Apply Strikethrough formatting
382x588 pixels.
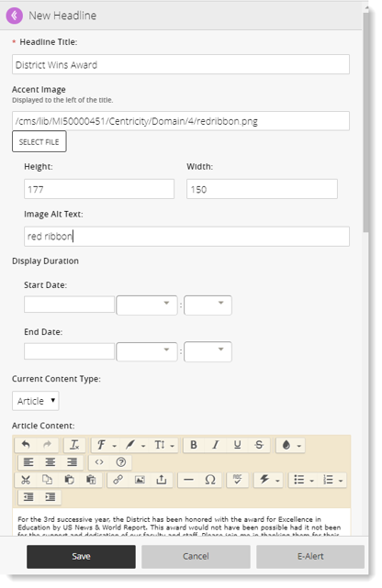259,445
